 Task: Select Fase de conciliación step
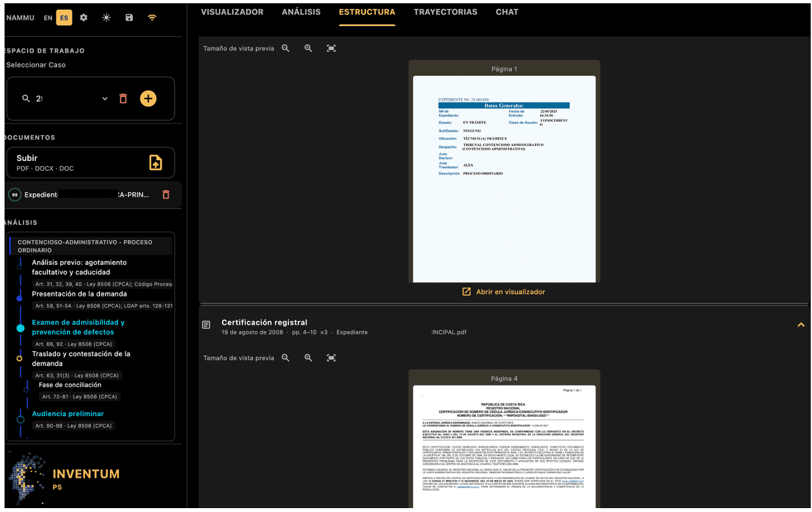point(70,385)
